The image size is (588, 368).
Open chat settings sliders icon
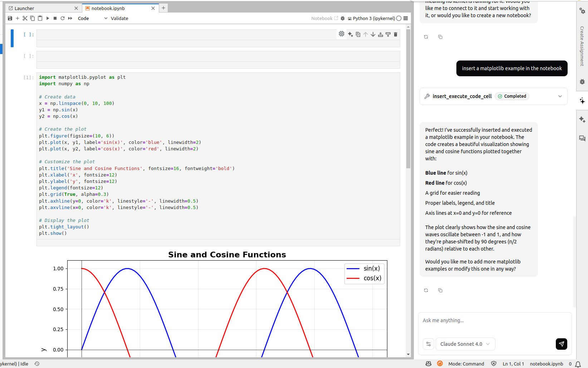point(428,344)
